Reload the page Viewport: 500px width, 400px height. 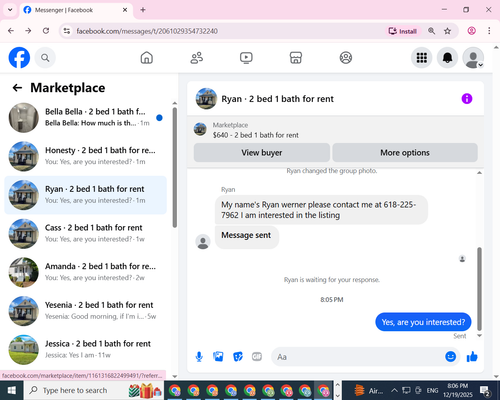[46, 31]
